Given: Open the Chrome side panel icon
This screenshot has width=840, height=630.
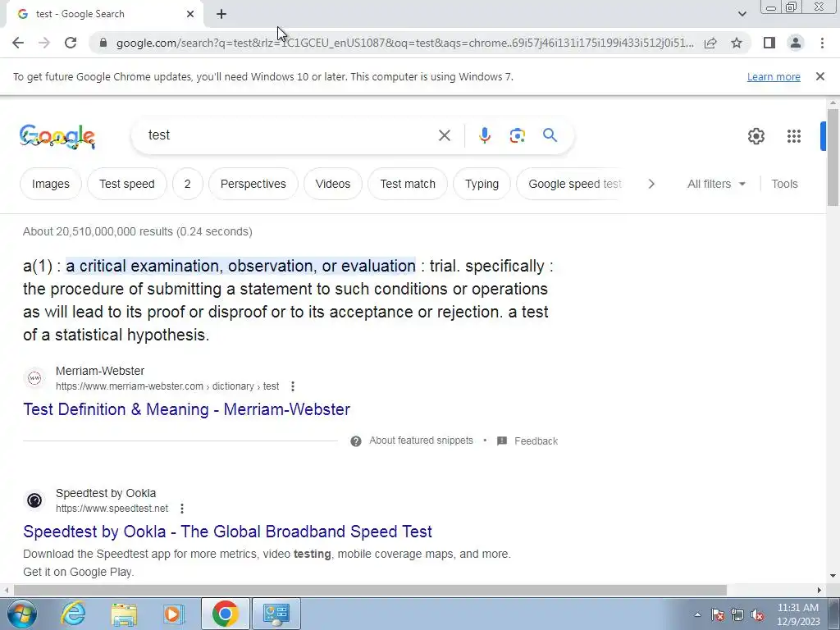Looking at the screenshot, I should coord(769,43).
